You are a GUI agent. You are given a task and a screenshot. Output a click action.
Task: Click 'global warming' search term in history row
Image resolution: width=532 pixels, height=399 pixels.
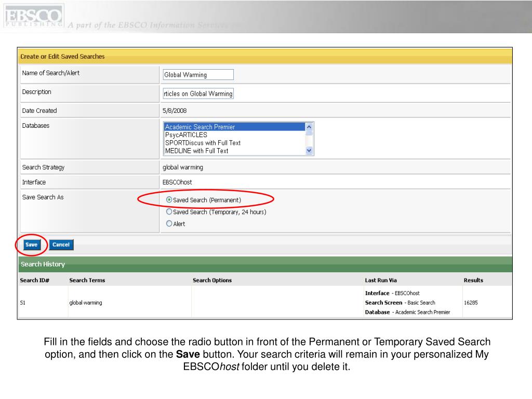tap(86, 303)
